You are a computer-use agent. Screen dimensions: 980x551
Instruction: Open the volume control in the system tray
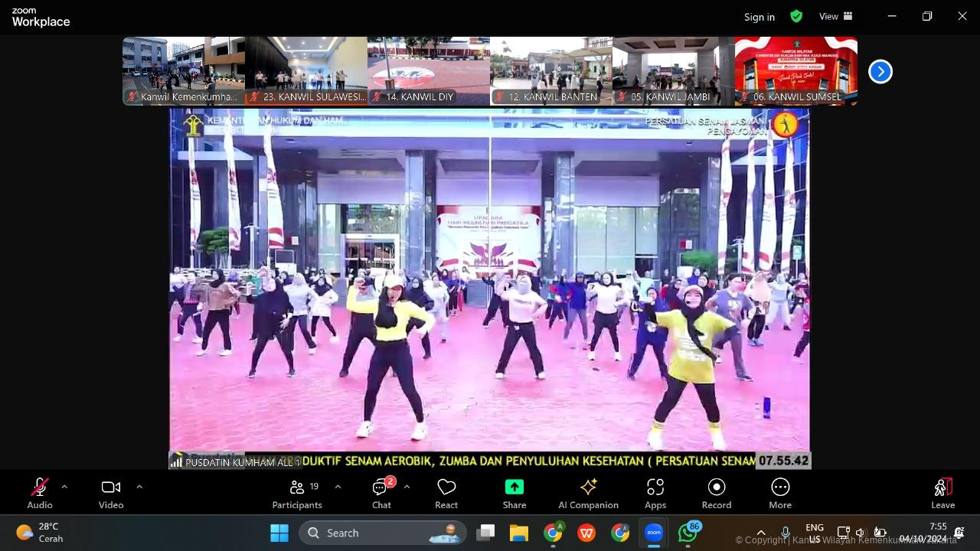pyautogui.click(x=861, y=533)
